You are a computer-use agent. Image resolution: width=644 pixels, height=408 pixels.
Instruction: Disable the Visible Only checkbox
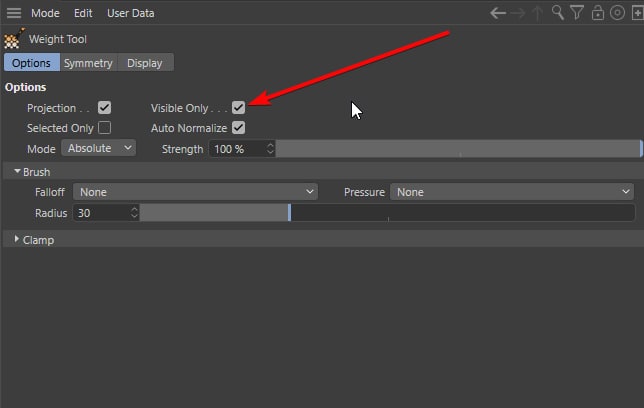(238, 108)
